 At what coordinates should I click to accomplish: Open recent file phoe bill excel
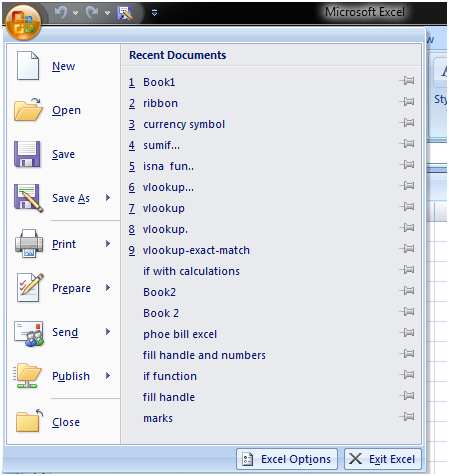pyautogui.click(x=180, y=334)
